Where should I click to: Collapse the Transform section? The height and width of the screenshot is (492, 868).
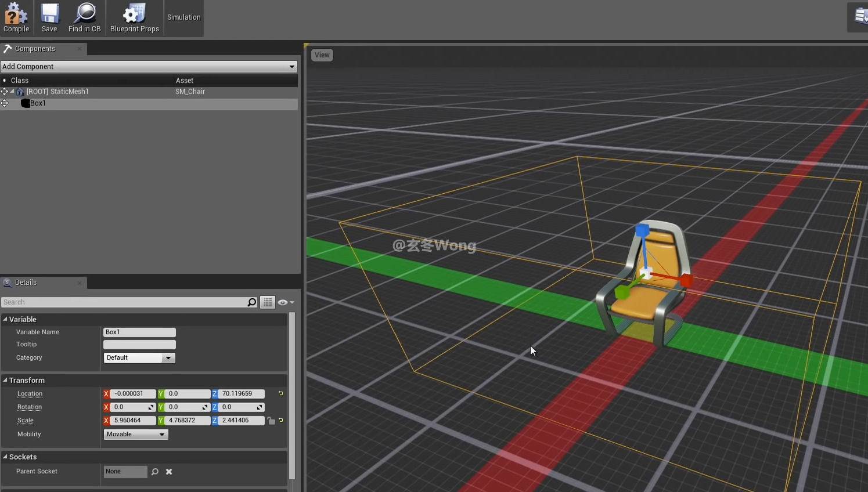5,381
